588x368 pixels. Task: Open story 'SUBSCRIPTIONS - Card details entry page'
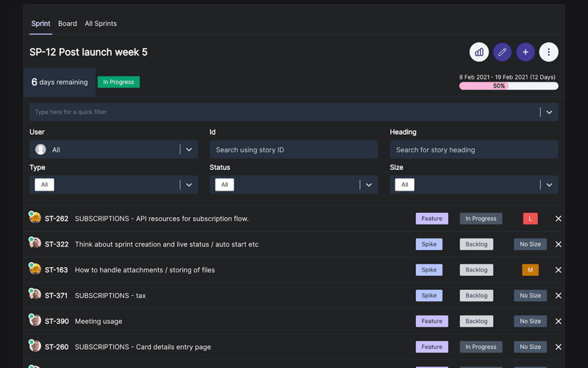pyautogui.click(x=143, y=347)
